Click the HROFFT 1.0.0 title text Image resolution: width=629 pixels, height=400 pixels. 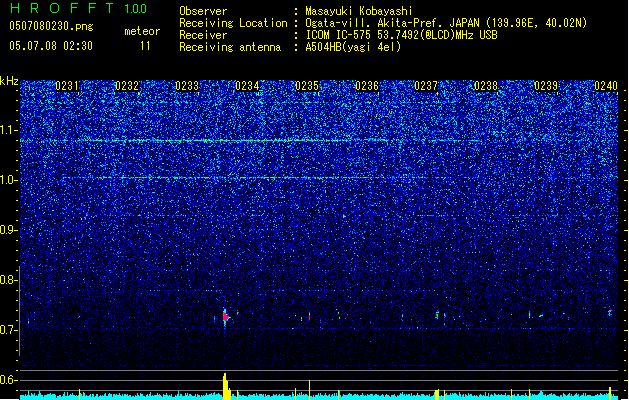(x=78, y=8)
